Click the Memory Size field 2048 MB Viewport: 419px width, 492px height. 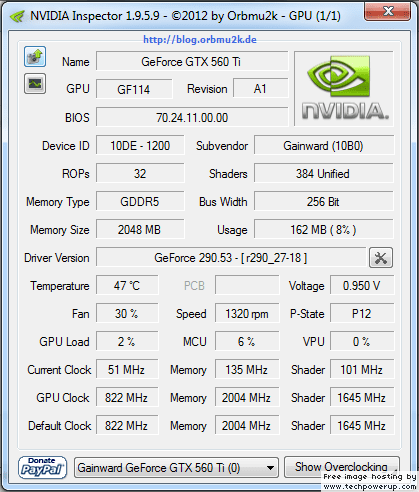[140, 229]
